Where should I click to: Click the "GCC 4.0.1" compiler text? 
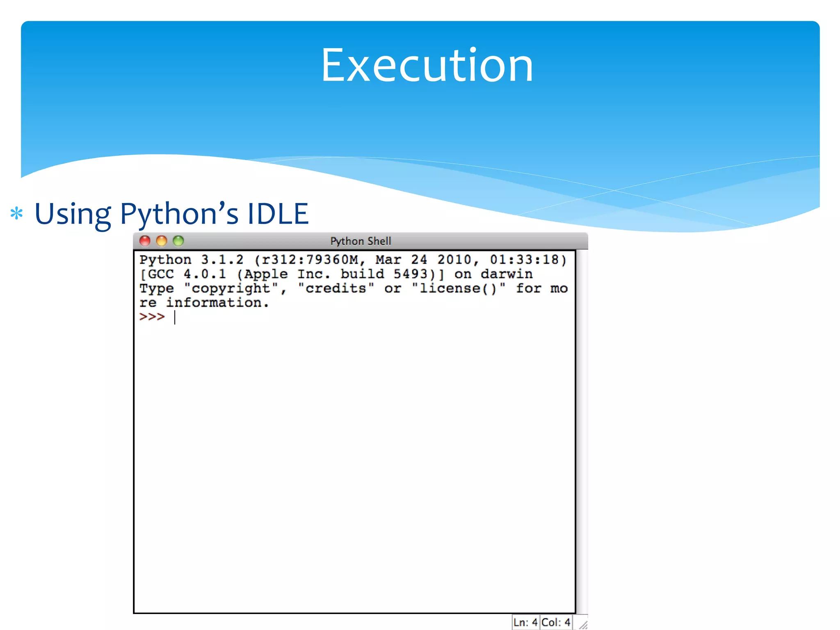[187, 274]
